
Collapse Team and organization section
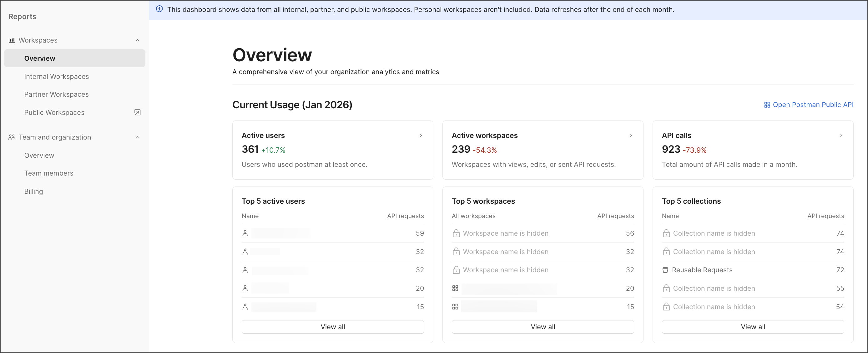(x=137, y=137)
